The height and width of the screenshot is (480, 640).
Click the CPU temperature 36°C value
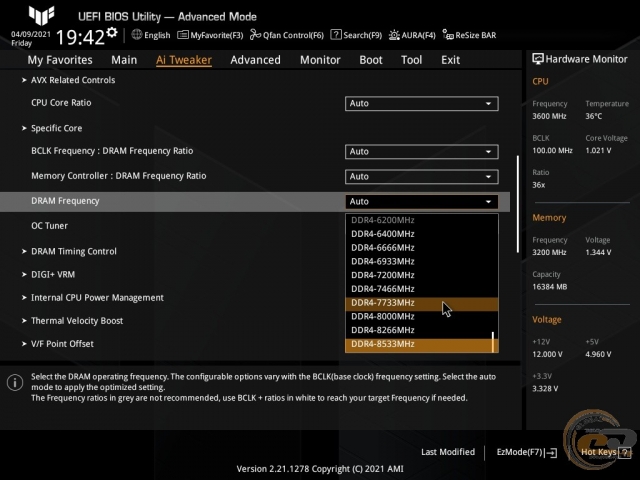594,116
